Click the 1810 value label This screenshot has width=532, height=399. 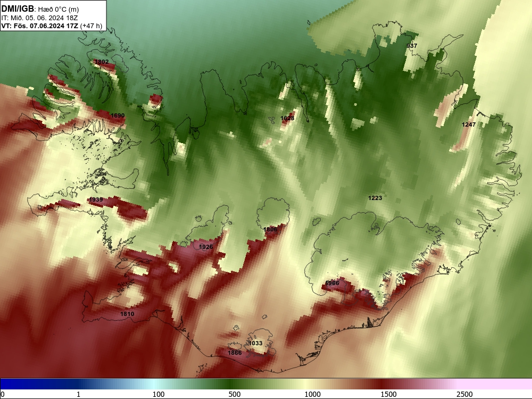click(x=127, y=314)
